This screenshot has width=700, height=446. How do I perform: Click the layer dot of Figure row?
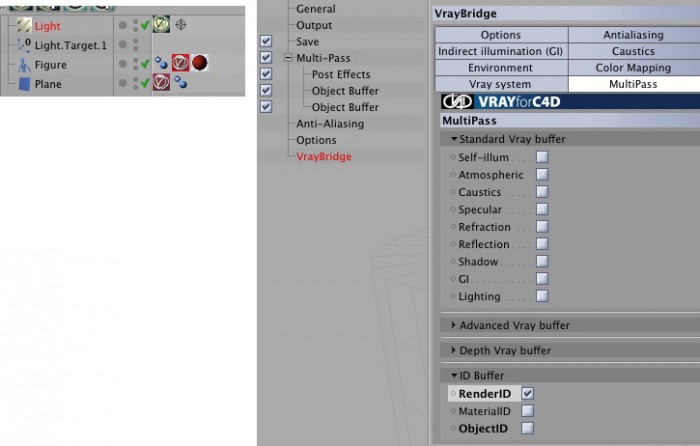(122, 64)
